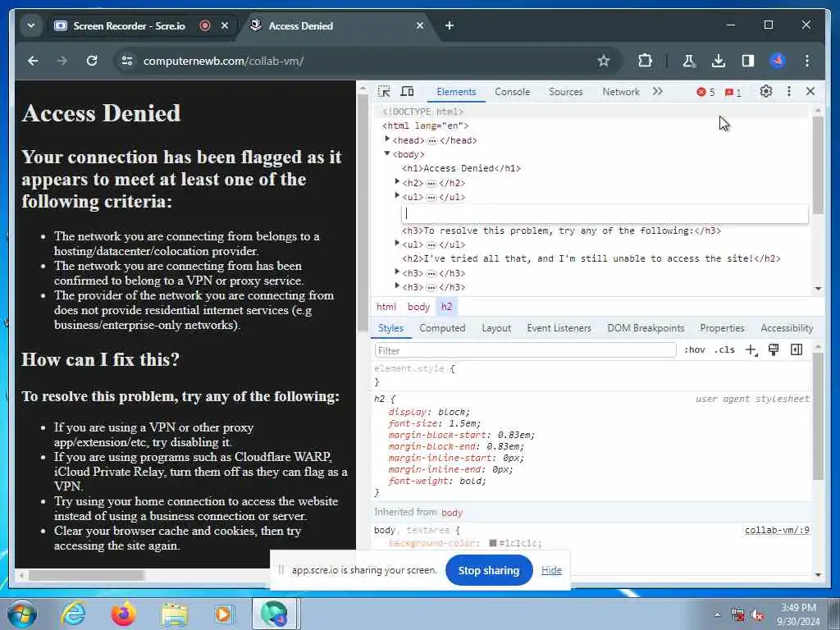Toggle the .cls element classes panel
Image resolution: width=840 pixels, height=630 pixels.
coord(724,349)
